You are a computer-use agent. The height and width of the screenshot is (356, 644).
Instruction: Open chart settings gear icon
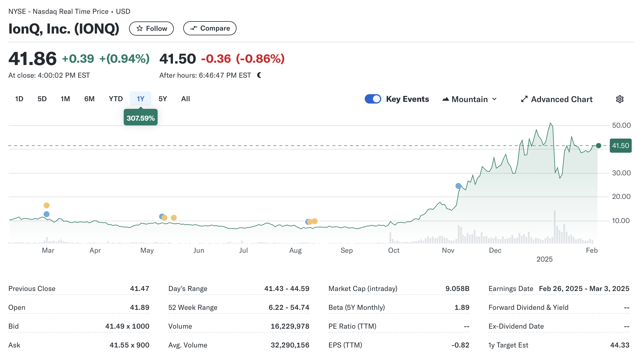click(620, 99)
